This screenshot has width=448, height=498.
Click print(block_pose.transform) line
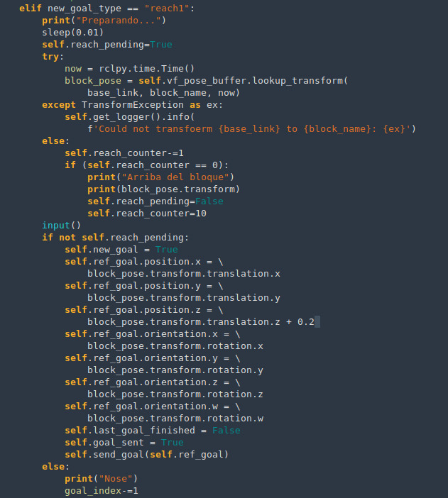(x=163, y=189)
